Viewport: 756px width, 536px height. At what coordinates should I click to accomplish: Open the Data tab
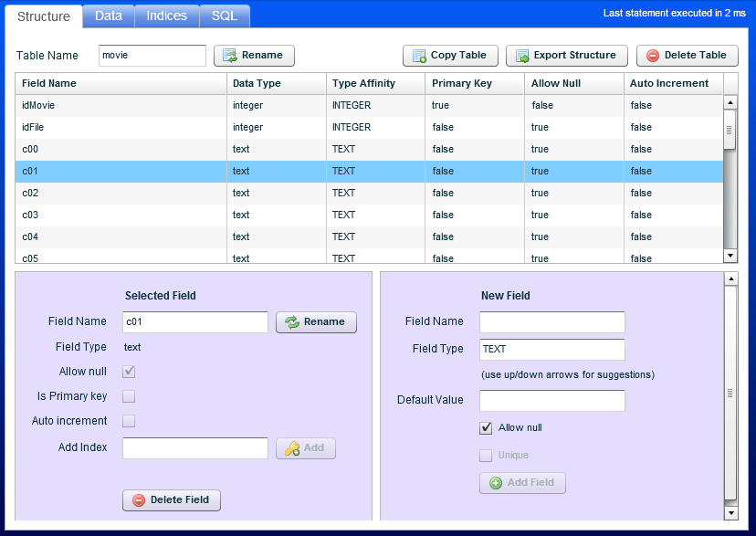109,16
